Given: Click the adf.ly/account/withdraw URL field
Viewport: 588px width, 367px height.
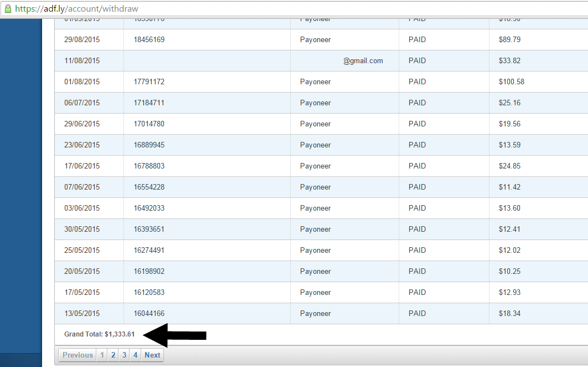Looking at the screenshot, I should (x=294, y=8).
